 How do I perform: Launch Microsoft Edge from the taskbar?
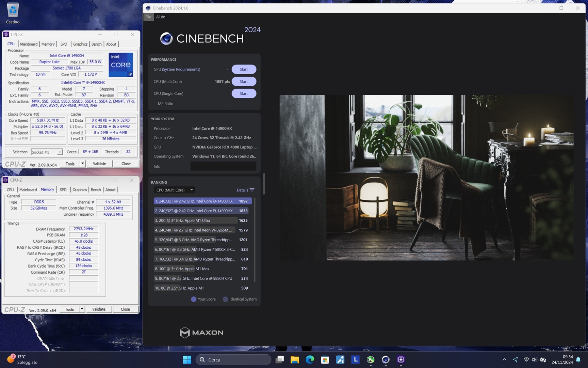point(310,359)
